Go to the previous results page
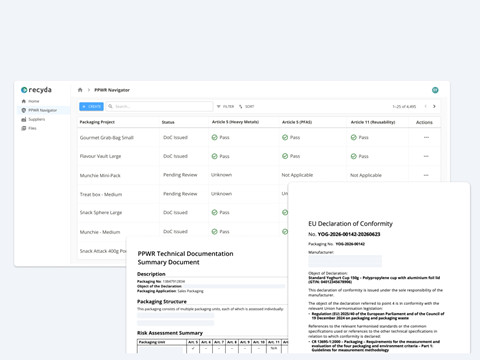Screen dimensions: 480x360 click(426, 106)
